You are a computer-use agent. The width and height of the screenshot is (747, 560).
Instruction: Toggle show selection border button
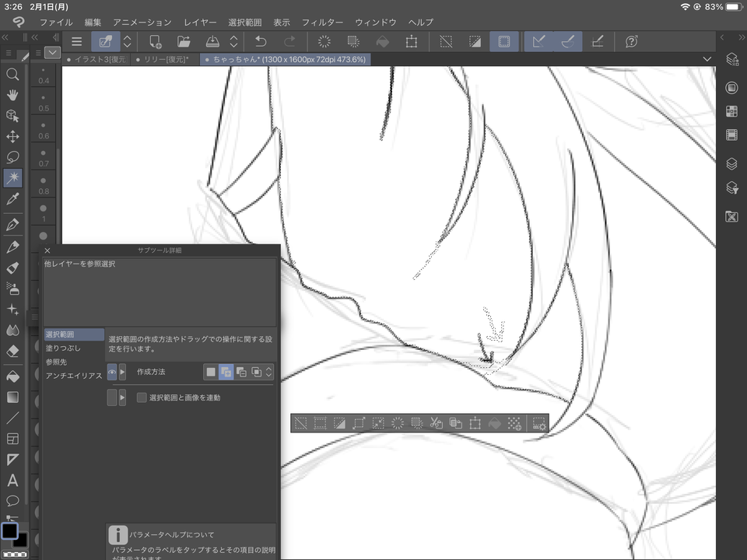point(504,42)
